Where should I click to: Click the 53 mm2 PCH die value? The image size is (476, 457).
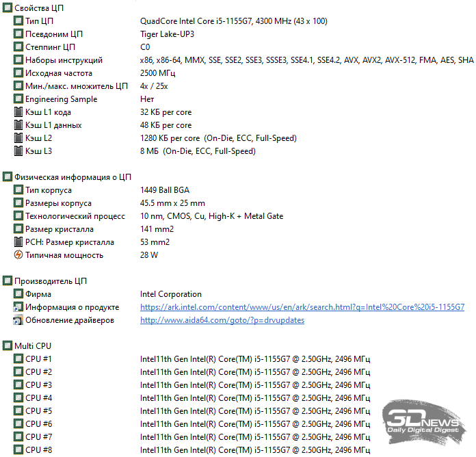(155, 242)
